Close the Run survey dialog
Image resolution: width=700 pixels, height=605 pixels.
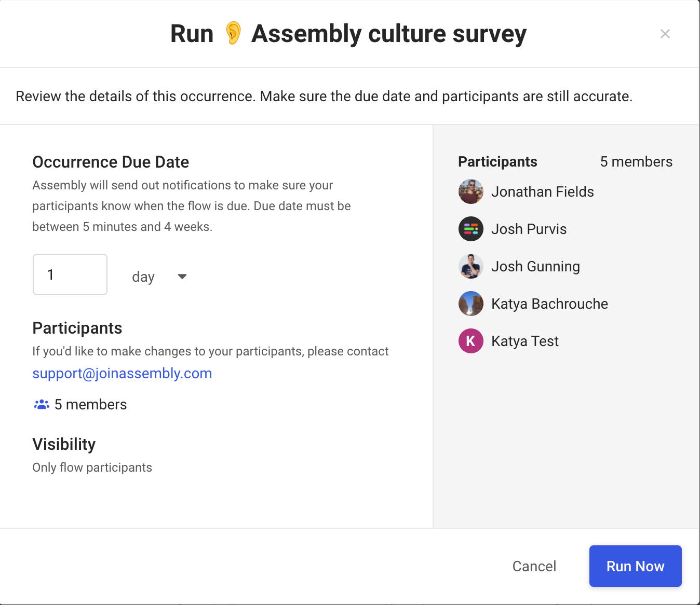point(665,34)
